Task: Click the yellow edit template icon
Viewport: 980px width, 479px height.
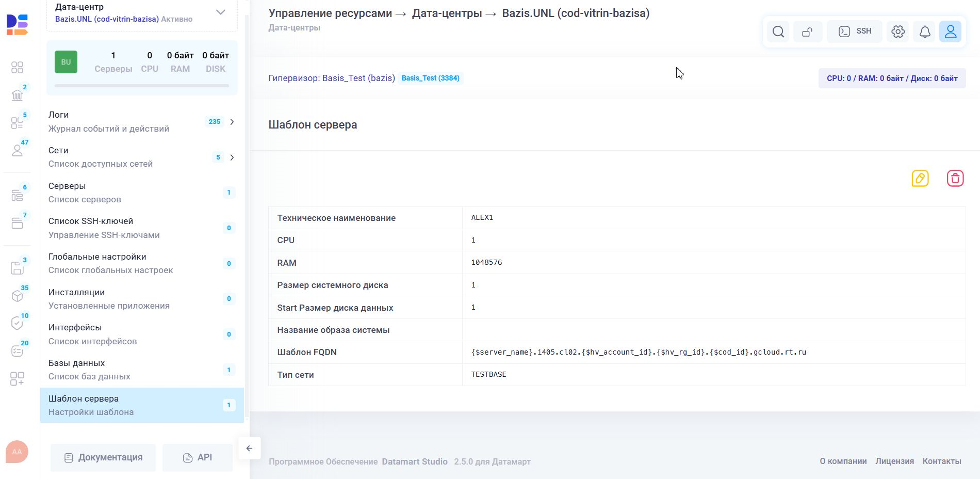Action: (x=920, y=179)
